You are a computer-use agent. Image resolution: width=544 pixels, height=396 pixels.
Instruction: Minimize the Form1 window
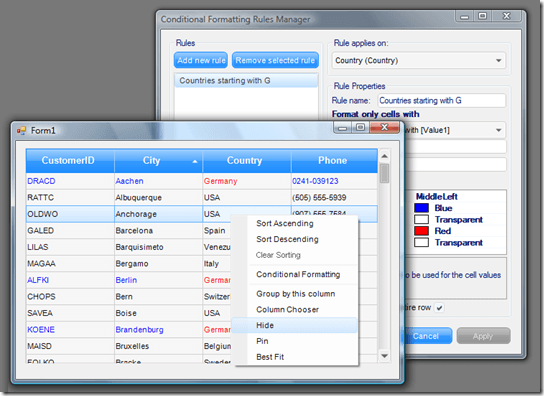pyautogui.click(x=342, y=128)
